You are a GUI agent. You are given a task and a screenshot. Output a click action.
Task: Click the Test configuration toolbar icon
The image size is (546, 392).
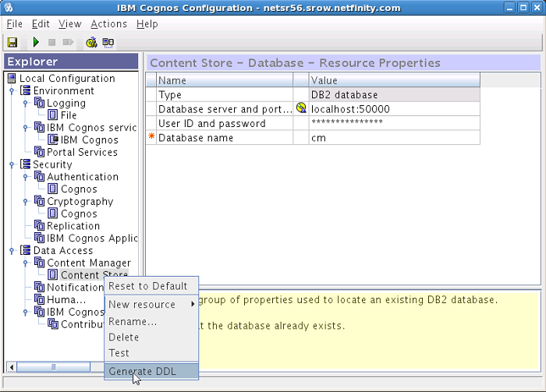pyautogui.click(x=91, y=42)
